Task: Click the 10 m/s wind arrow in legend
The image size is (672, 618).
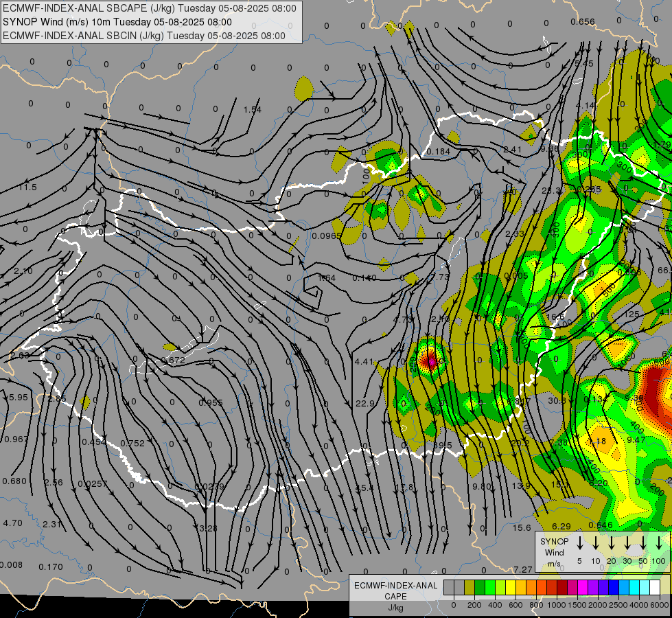Action: click(x=596, y=543)
